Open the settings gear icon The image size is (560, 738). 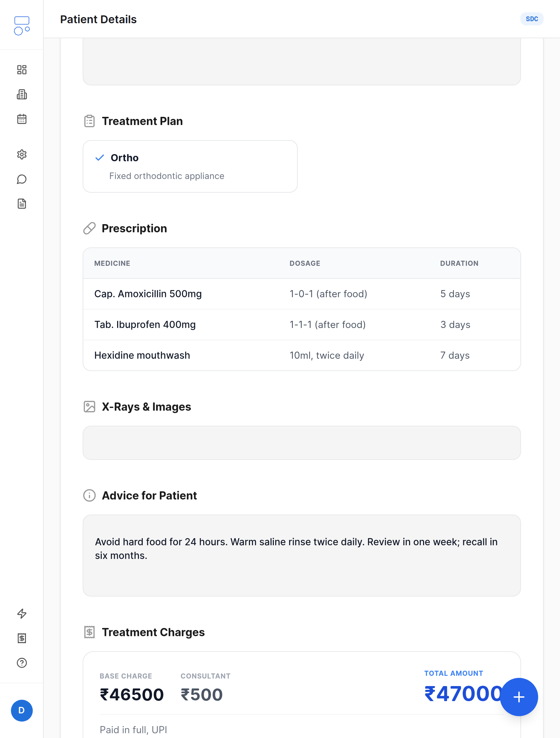(x=22, y=154)
